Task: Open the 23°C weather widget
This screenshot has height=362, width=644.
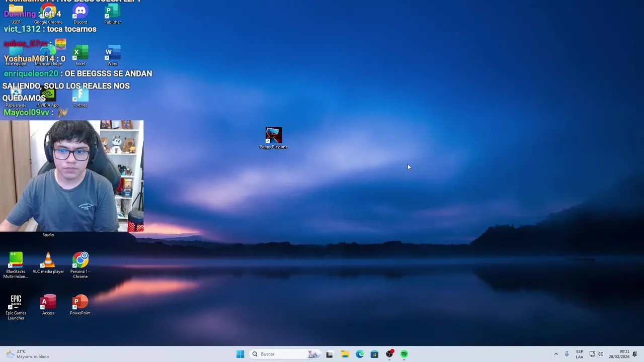Action: 28,354
